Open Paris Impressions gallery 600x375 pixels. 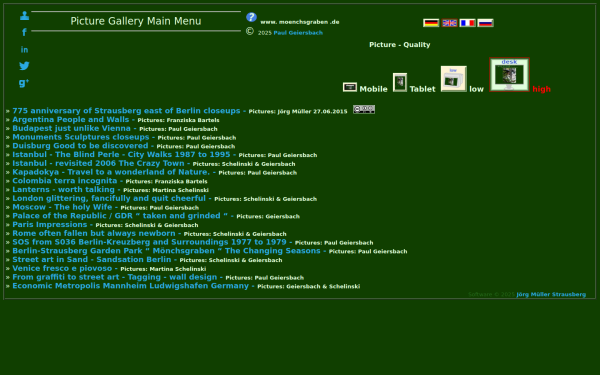point(50,225)
